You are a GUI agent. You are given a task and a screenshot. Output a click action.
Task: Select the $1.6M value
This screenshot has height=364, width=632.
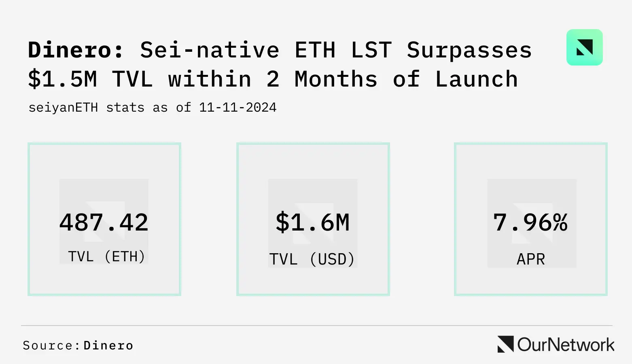click(x=312, y=222)
